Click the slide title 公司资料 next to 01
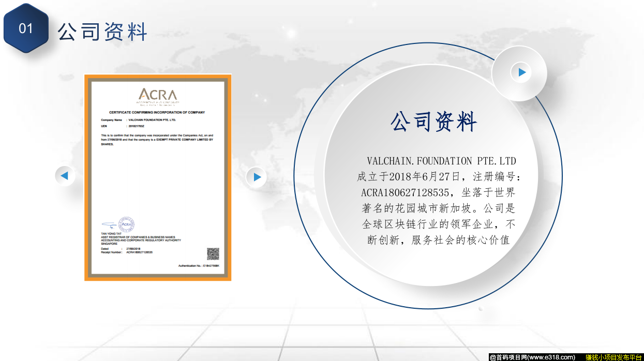The height and width of the screenshot is (361, 644). click(x=102, y=32)
